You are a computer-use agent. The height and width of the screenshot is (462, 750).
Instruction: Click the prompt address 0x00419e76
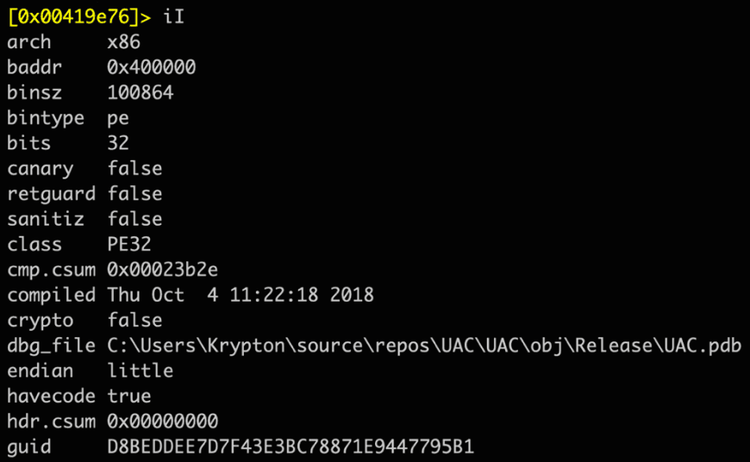coord(75,17)
